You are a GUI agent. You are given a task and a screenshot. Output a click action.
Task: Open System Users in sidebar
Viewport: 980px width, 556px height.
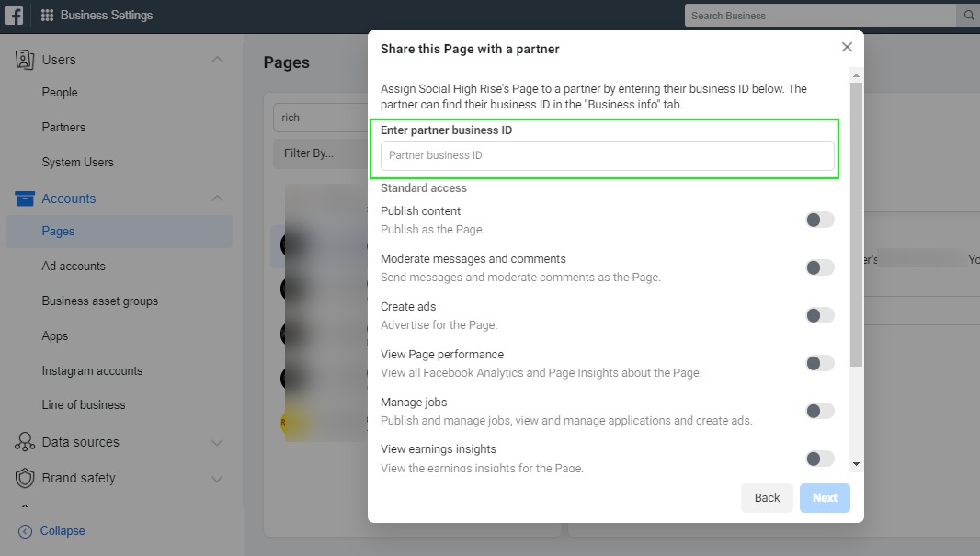(77, 163)
